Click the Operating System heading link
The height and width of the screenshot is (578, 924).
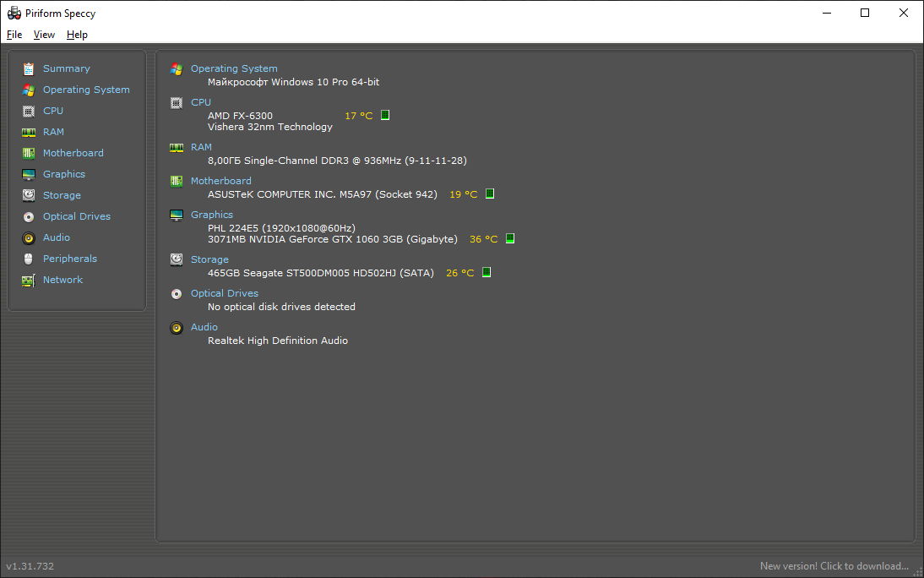coord(234,68)
